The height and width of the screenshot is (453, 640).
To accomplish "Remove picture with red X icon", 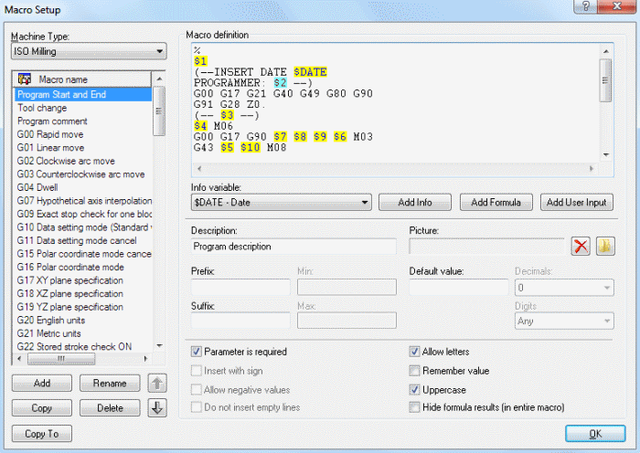I will tap(580, 246).
